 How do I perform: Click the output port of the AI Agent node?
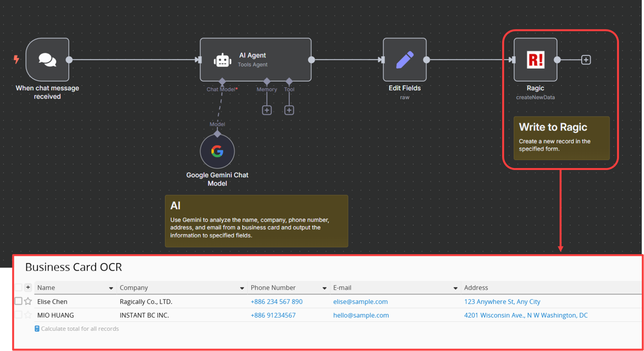pos(311,60)
